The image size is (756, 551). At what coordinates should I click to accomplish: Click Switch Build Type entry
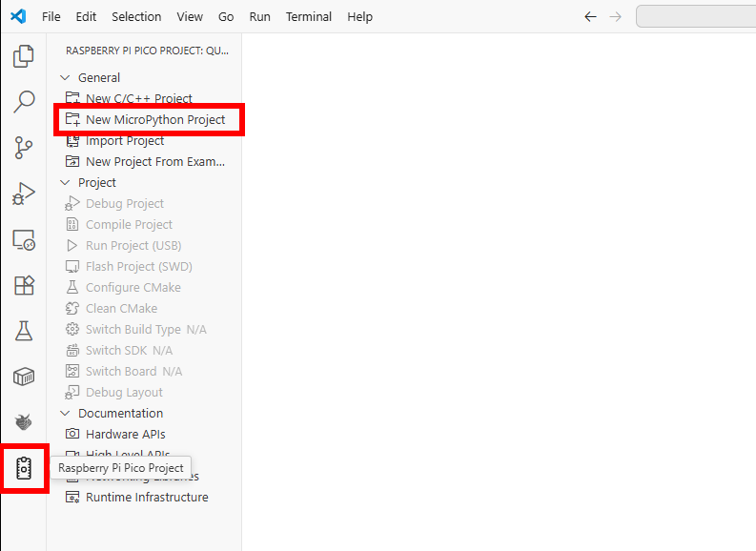pyautogui.click(x=145, y=329)
